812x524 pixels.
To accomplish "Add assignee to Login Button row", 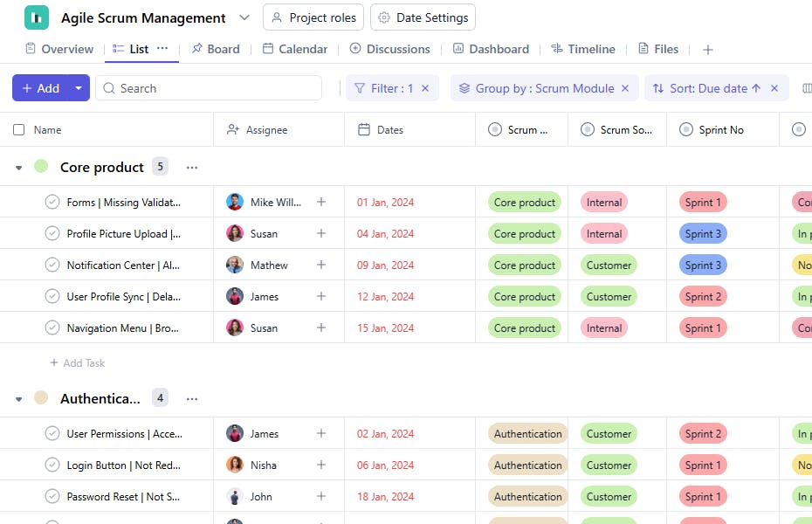I will (x=321, y=465).
